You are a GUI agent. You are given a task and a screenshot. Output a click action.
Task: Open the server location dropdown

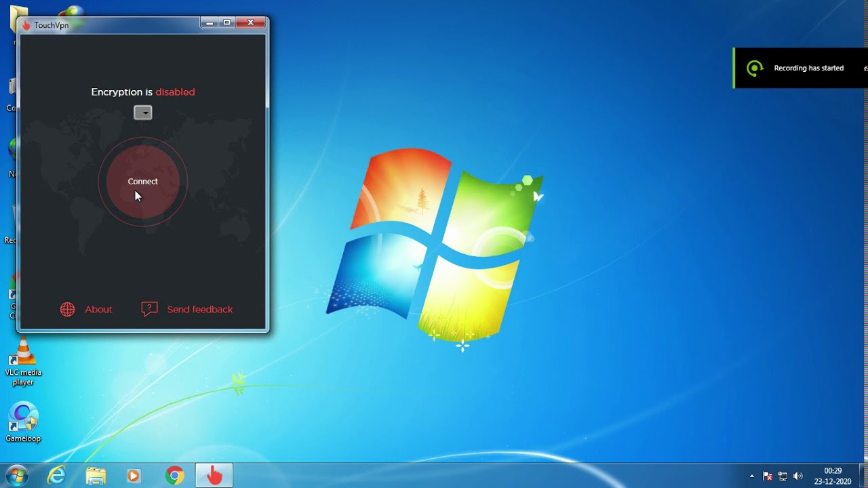pyautogui.click(x=143, y=113)
